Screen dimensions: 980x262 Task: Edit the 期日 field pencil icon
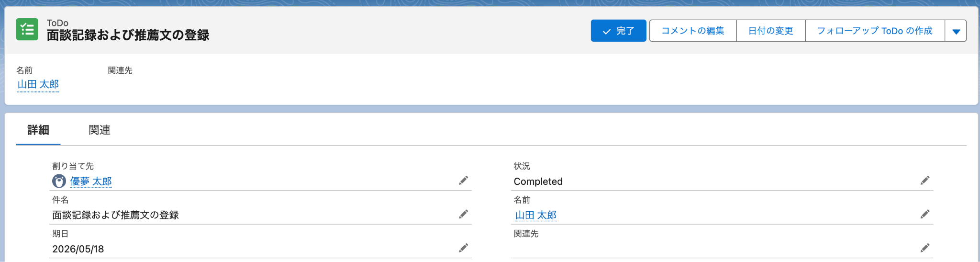463,248
